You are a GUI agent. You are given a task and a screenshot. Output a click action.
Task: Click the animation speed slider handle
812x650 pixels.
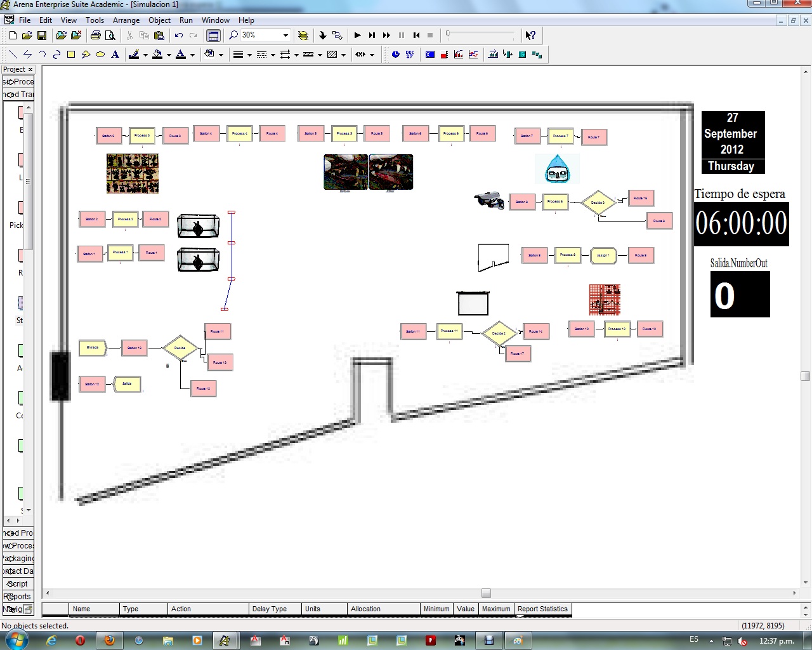coord(448,34)
